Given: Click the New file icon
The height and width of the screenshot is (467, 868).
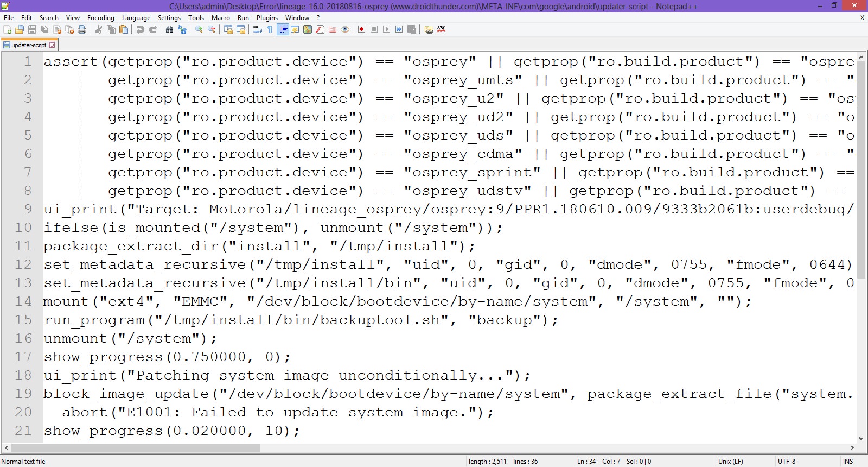Looking at the screenshot, I should point(8,29).
